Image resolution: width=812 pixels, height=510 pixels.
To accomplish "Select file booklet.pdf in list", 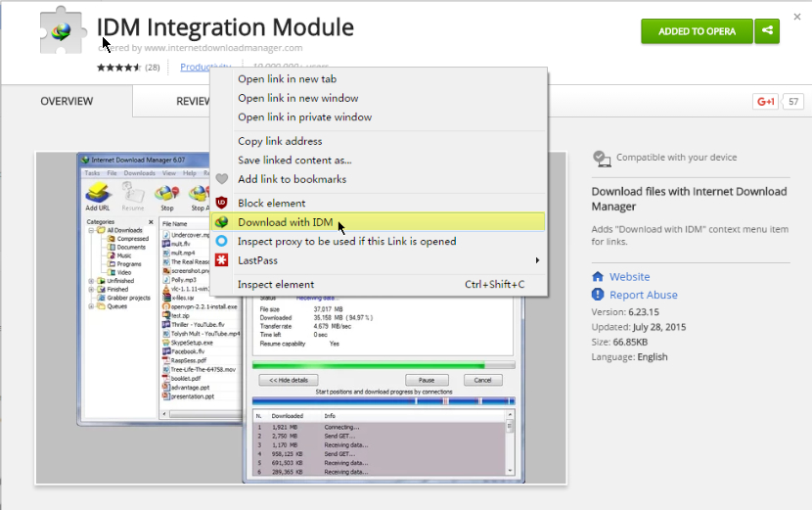I will coord(181,379).
